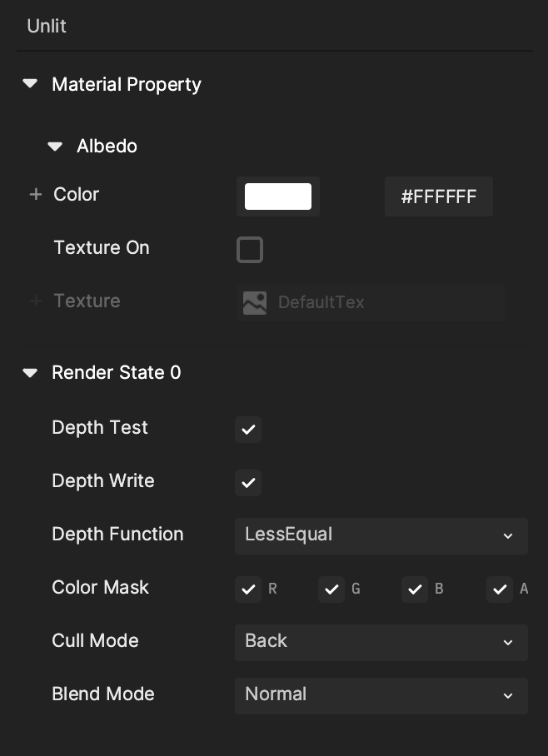
Task: Click the DefaultTex texture field
Action: (x=370, y=303)
